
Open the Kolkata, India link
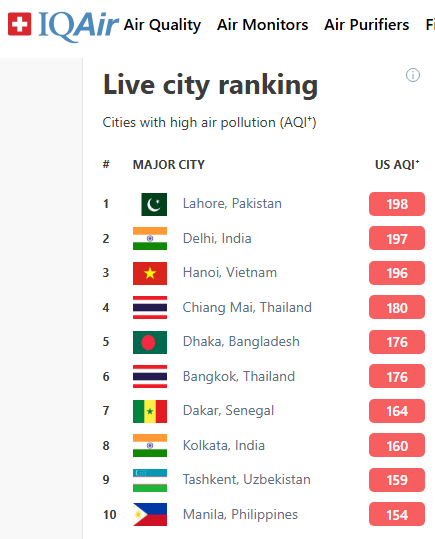(x=224, y=446)
